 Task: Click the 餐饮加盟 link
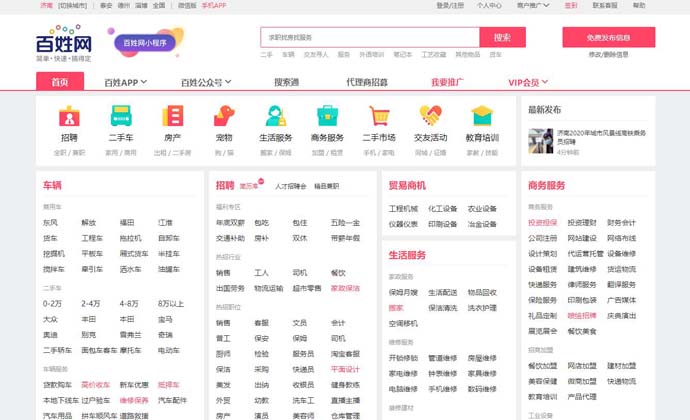(x=543, y=366)
